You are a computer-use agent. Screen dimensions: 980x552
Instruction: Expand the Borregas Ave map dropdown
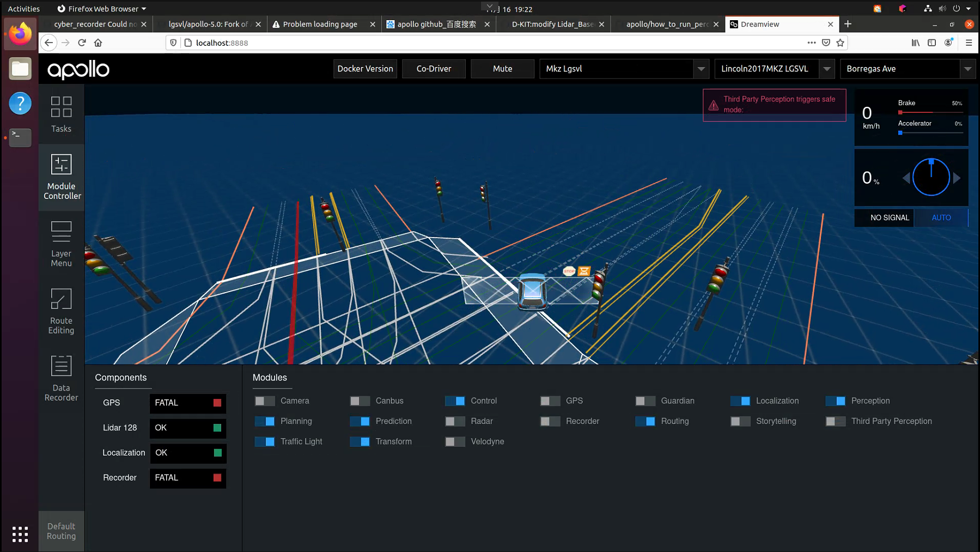point(967,69)
